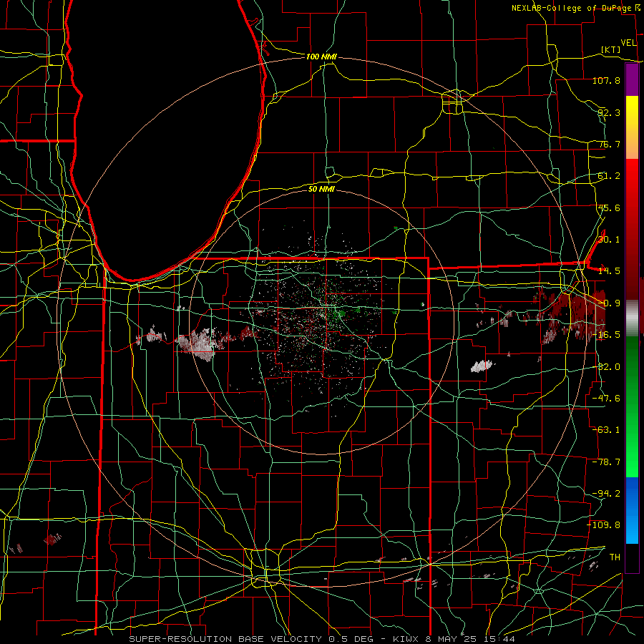Click the "VEL" legend heading
The image size is (644, 644).
[628, 43]
